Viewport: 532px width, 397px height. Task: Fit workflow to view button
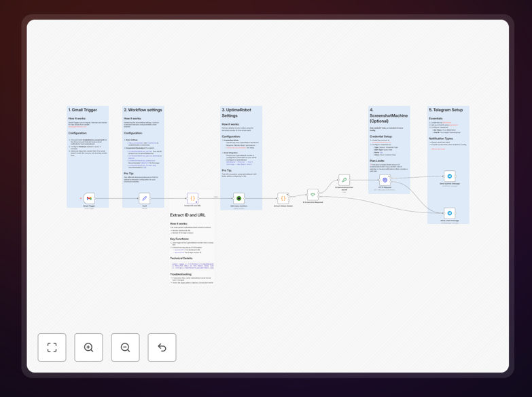[52, 347]
